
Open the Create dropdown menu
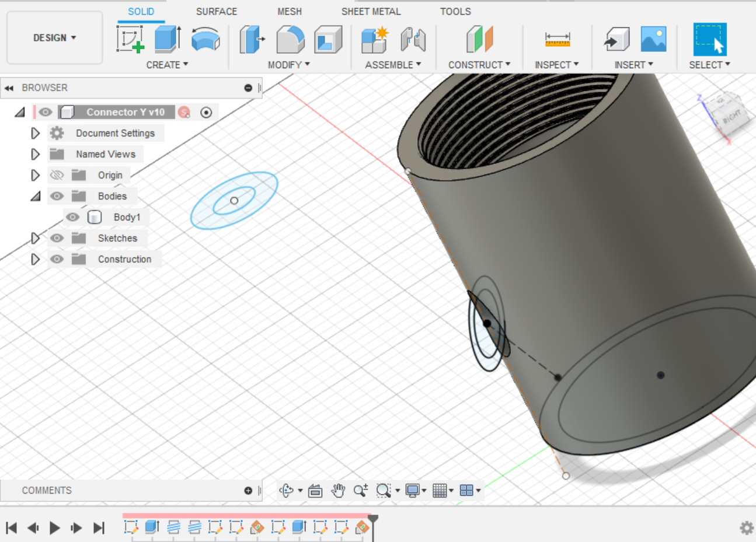(x=167, y=65)
